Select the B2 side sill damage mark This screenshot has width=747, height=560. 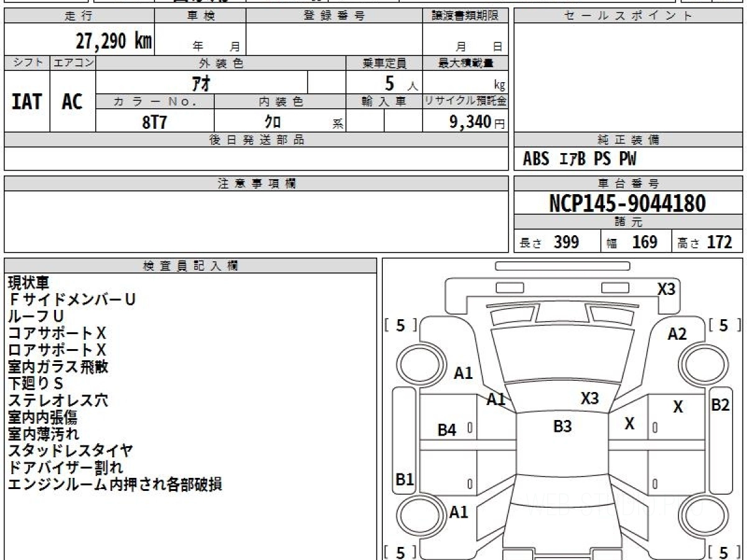click(x=720, y=404)
